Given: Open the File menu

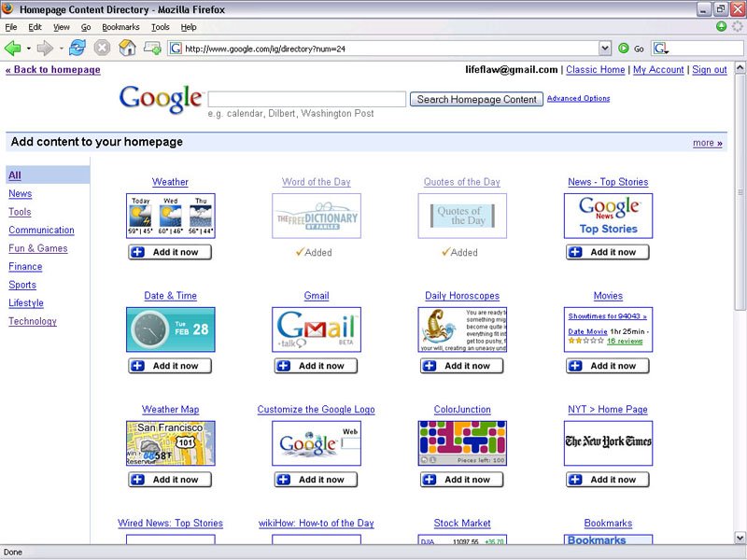Looking at the screenshot, I should (x=11, y=27).
